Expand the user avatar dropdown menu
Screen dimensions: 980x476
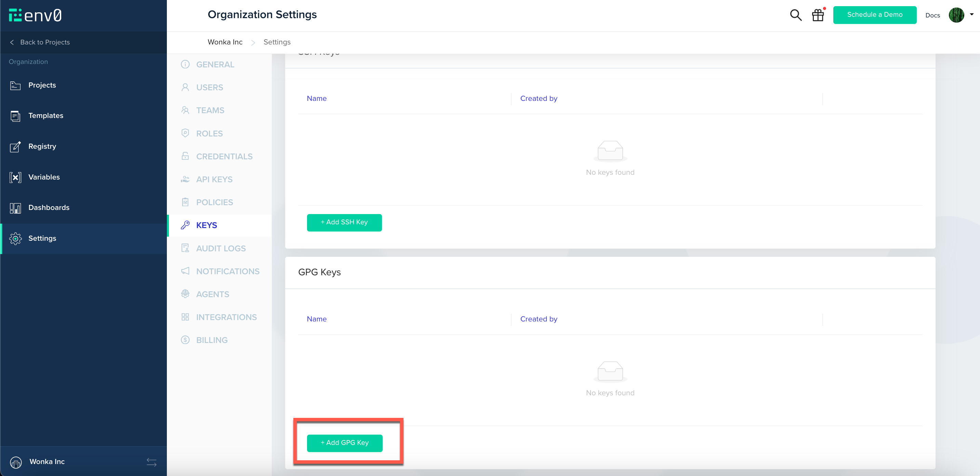pyautogui.click(x=971, y=15)
